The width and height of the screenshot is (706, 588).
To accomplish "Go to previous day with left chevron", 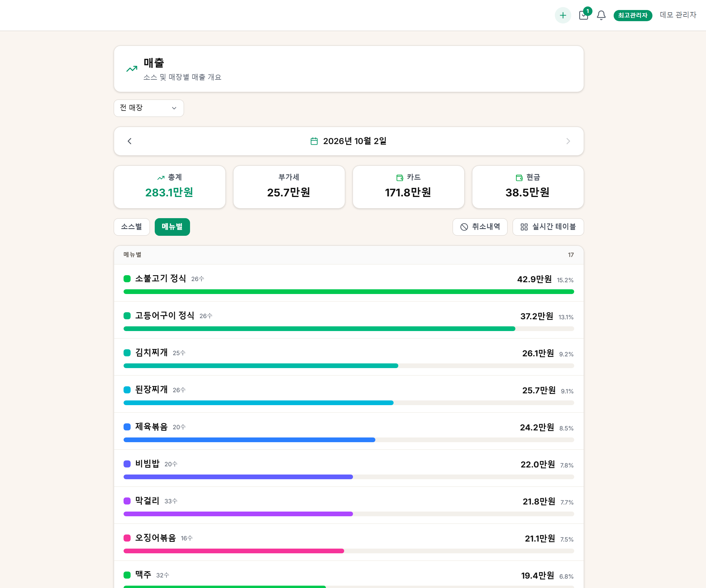I will click(x=129, y=141).
